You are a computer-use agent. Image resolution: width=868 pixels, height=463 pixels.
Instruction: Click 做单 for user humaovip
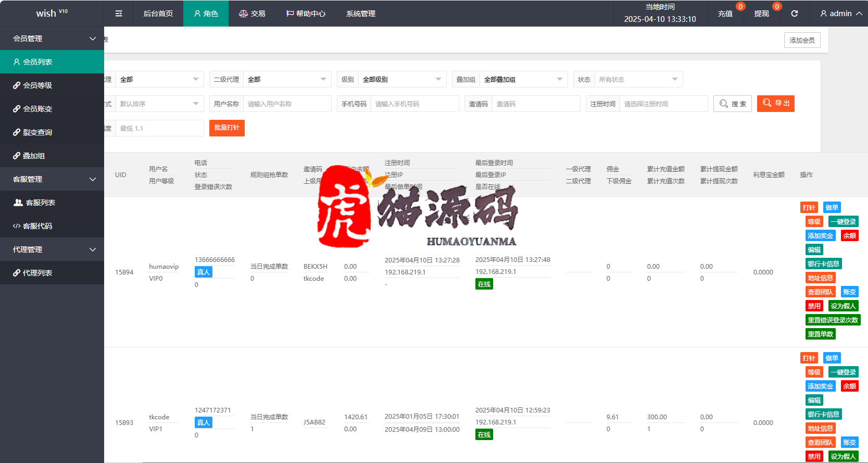click(832, 207)
